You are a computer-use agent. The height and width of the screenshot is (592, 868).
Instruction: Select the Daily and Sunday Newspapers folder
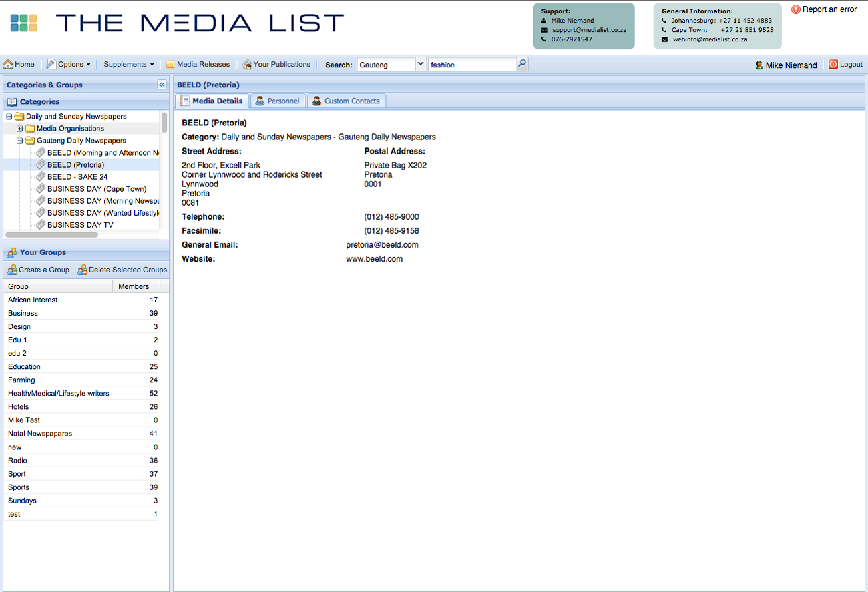click(76, 117)
